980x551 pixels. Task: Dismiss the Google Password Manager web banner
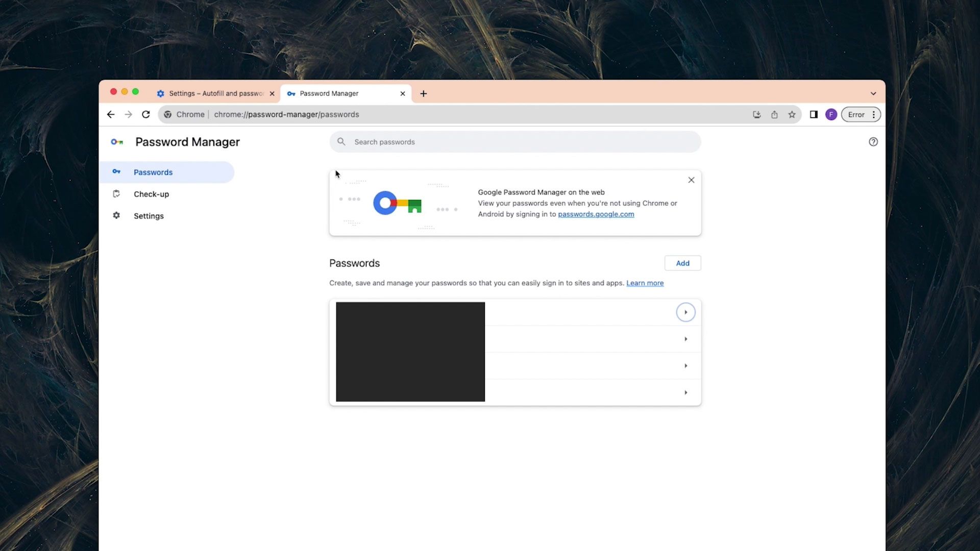pos(691,180)
